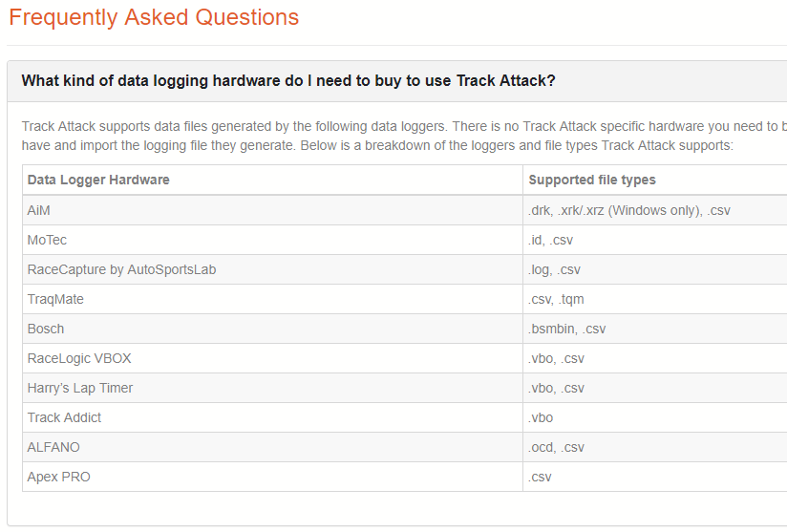Select the ALFANO table row

coord(405,447)
